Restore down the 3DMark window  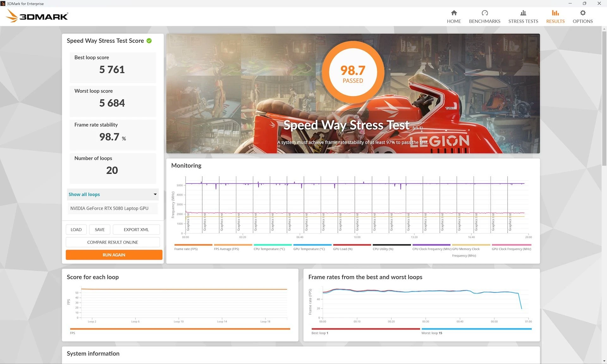585,3
